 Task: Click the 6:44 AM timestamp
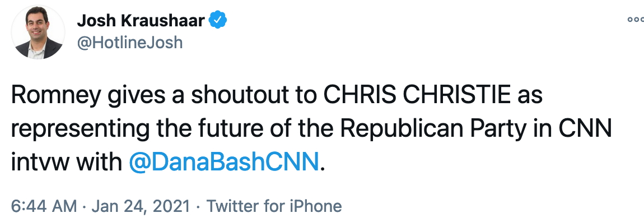pos(44,206)
